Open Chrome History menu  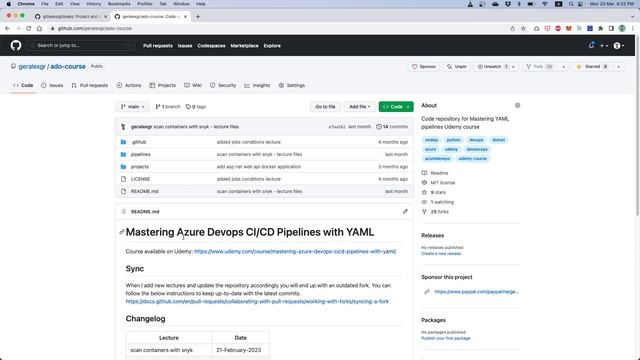pos(93,4)
